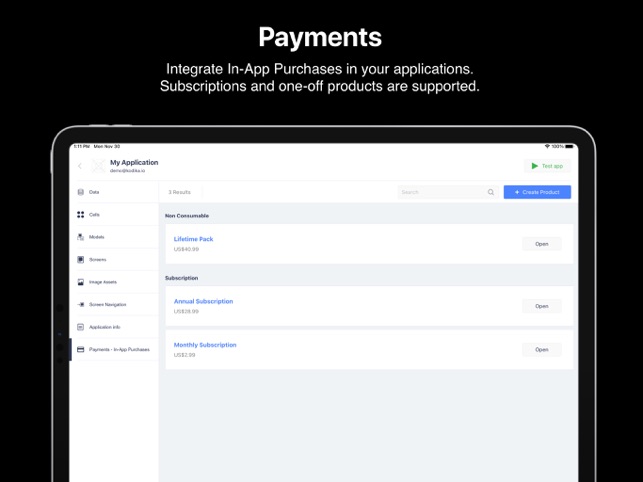Go to Payments - In-App Purchases menu item
The image size is (643, 482).
click(114, 350)
